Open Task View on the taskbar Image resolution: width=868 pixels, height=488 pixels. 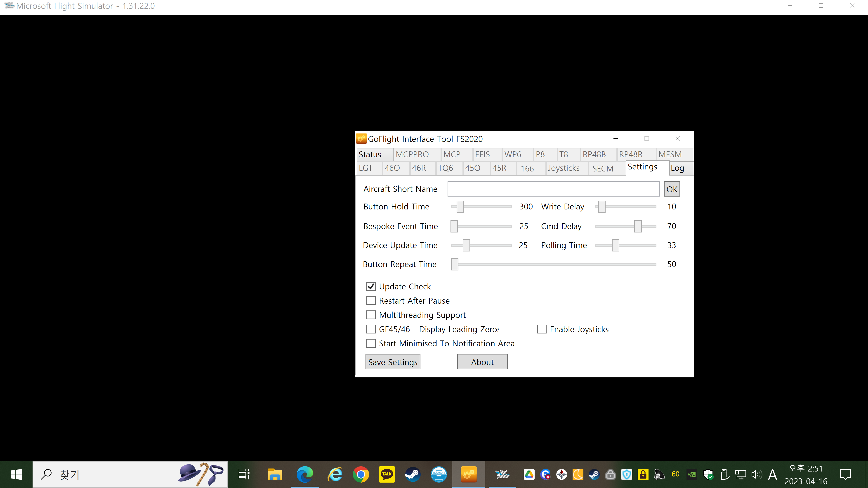pos(244,474)
